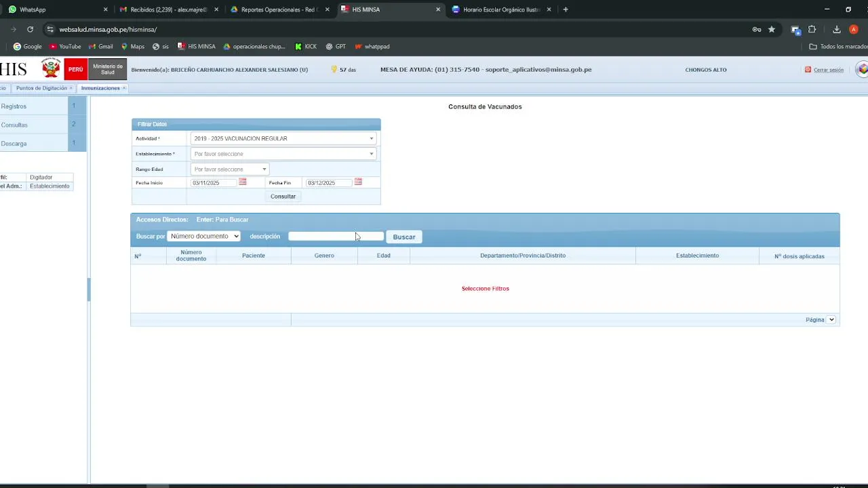
Task: Open a new browser tab
Action: (x=566, y=9)
